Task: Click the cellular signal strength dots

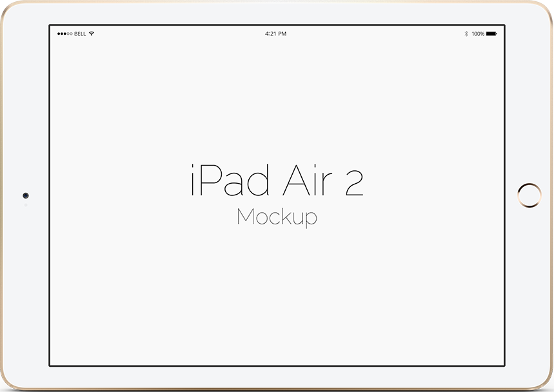Action: [x=65, y=34]
